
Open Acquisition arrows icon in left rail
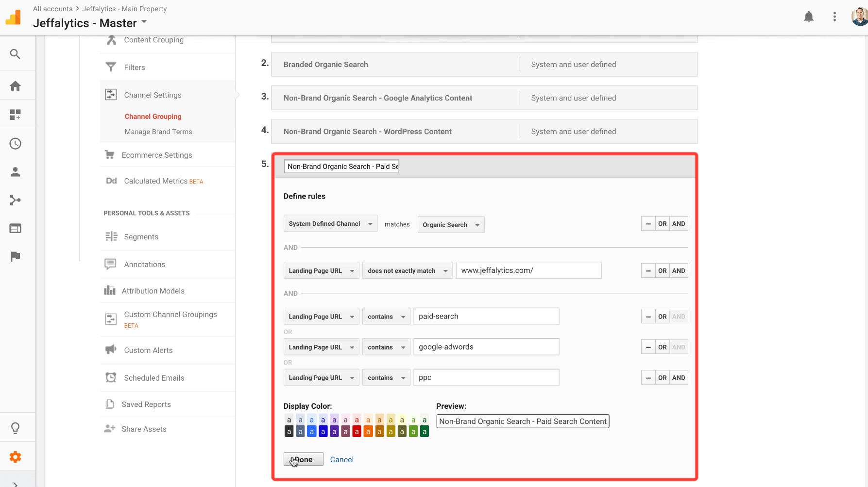15,200
